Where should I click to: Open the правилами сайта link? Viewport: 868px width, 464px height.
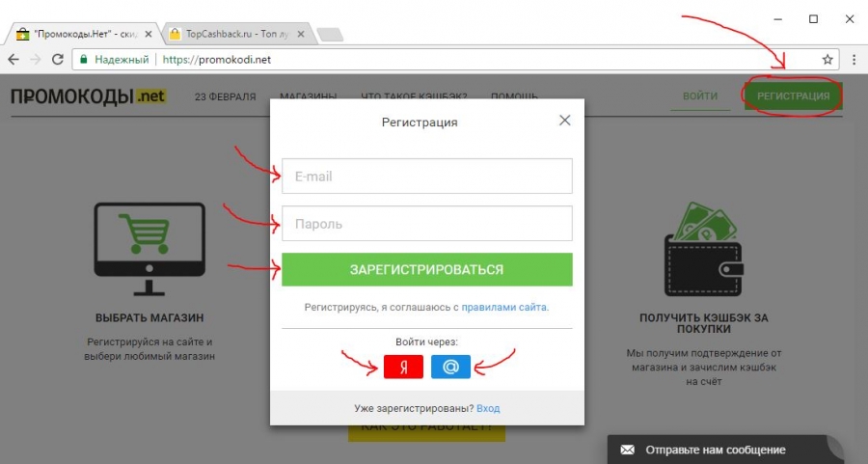[503, 307]
